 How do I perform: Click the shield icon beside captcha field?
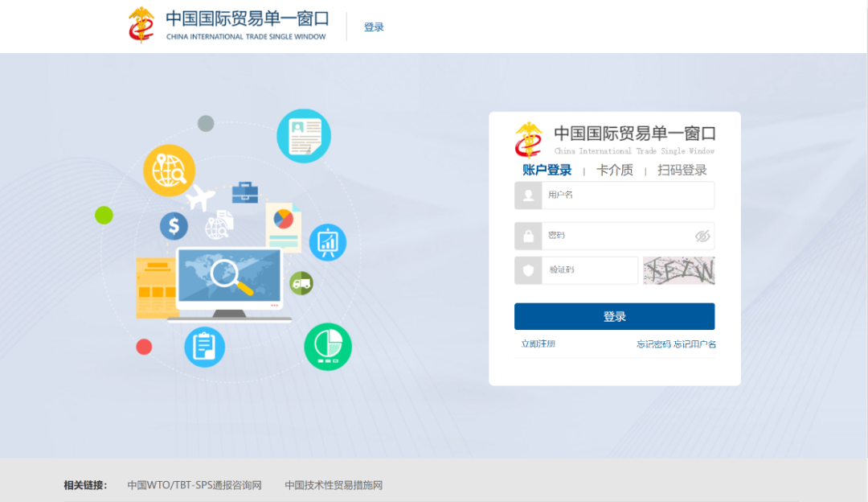528,270
